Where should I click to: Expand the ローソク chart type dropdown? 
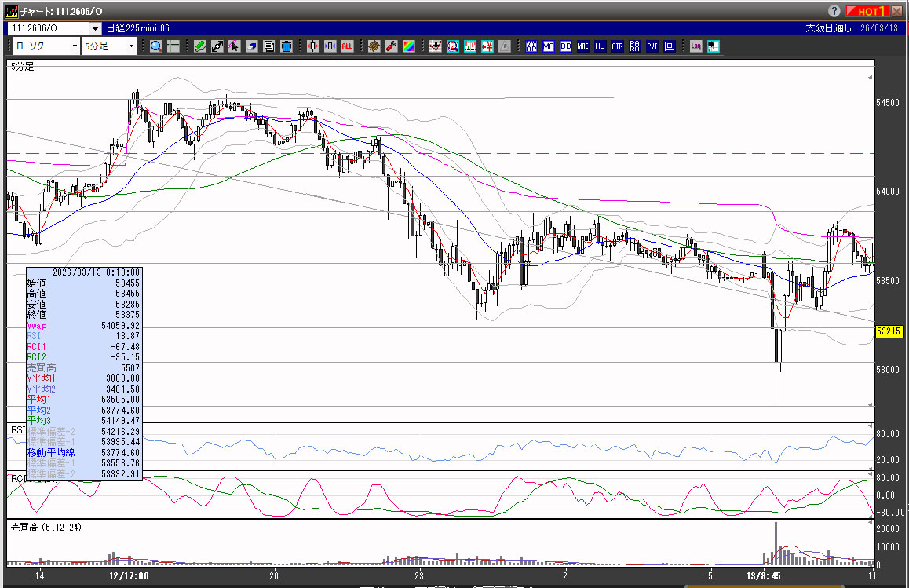click(75, 46)
